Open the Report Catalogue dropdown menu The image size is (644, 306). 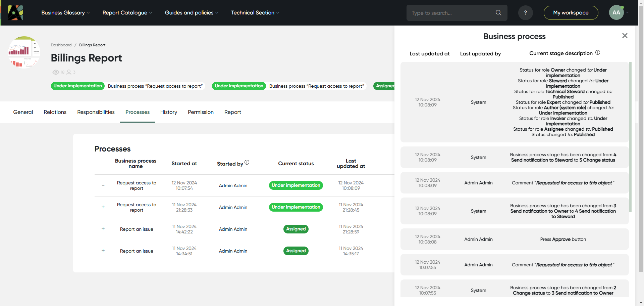[127, 13]
